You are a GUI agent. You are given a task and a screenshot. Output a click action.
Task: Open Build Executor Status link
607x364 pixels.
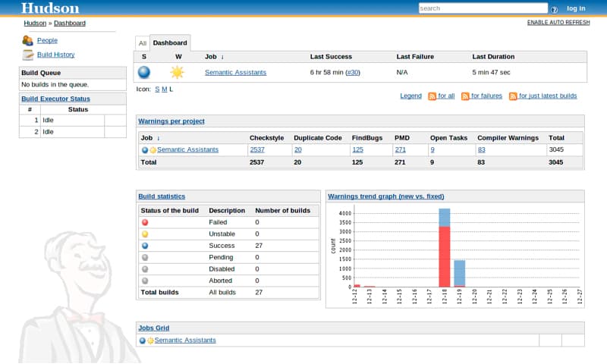(55, 99)
